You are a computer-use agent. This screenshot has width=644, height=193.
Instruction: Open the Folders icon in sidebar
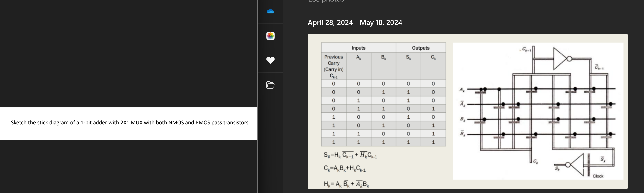270,85
